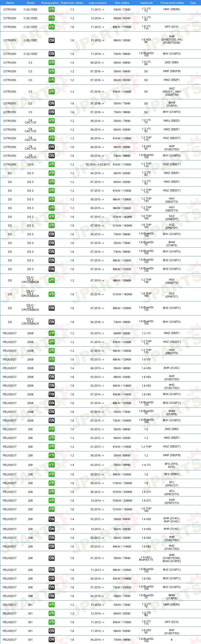
Task: Click the Moc silnika column header
Action: click(x=122, y=3)
